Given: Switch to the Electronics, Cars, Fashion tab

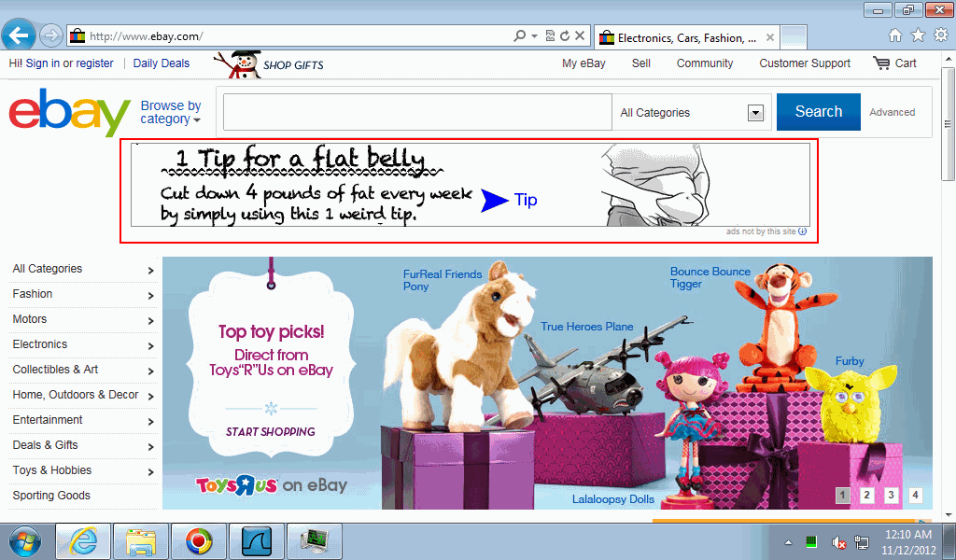Looking at the screenshot, I should 686,37.
